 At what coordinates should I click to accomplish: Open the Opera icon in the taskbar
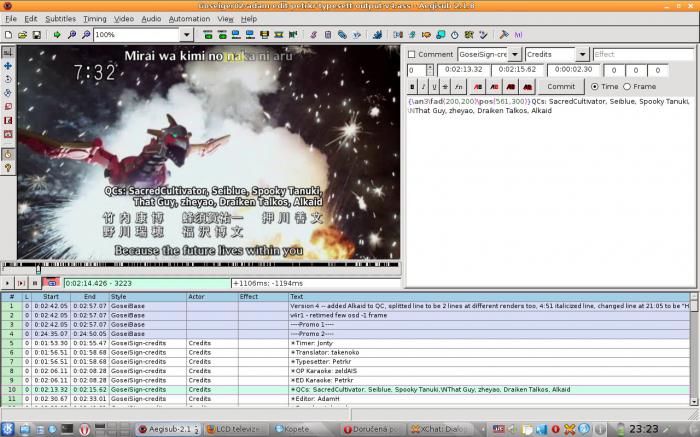(x=85, y=429)
